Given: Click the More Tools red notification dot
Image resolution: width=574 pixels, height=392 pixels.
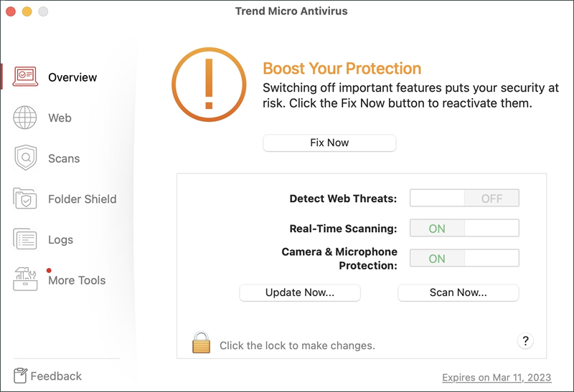Looking at the screenshot, I should click(x=49, y=271).
